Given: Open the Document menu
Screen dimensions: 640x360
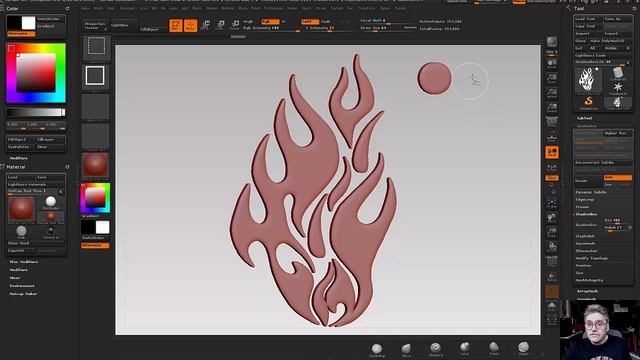Looking at the screenshot, I should click(x=127, y=8).
